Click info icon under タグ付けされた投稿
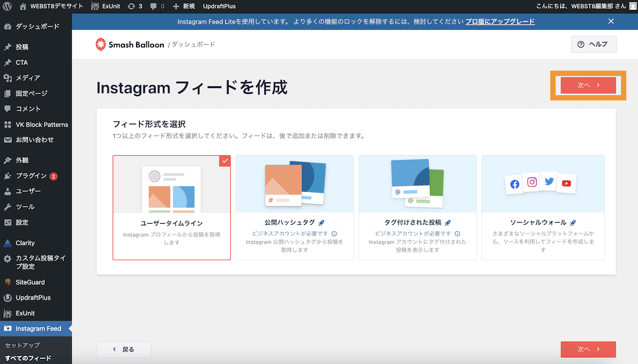 pyautogui.click(x=457, y=234)
